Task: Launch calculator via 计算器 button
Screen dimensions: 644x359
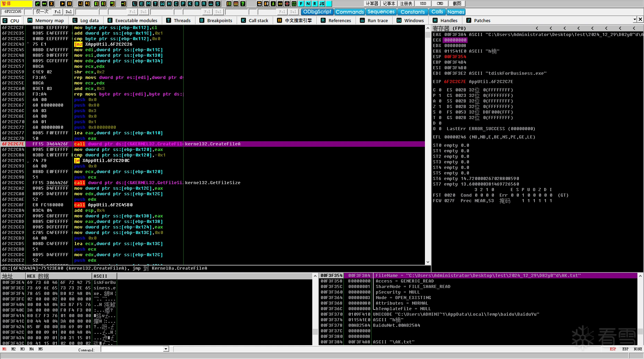Action: point(372,3)
